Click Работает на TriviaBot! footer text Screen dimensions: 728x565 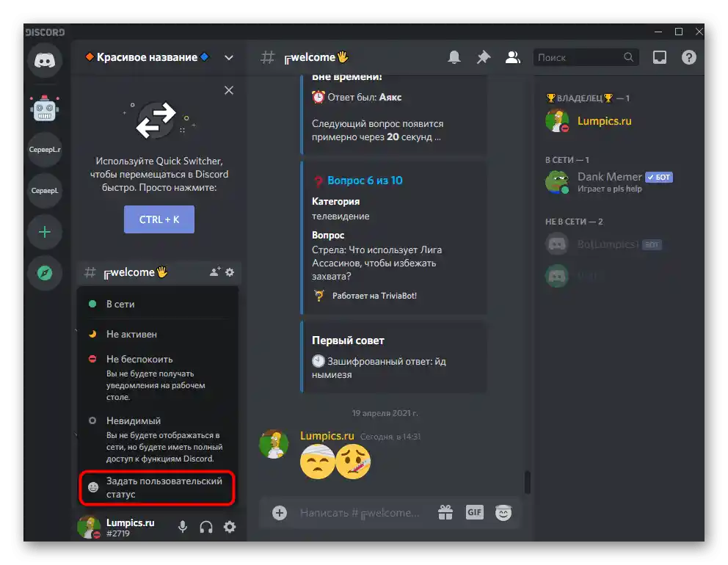click(x=374, y=296)
